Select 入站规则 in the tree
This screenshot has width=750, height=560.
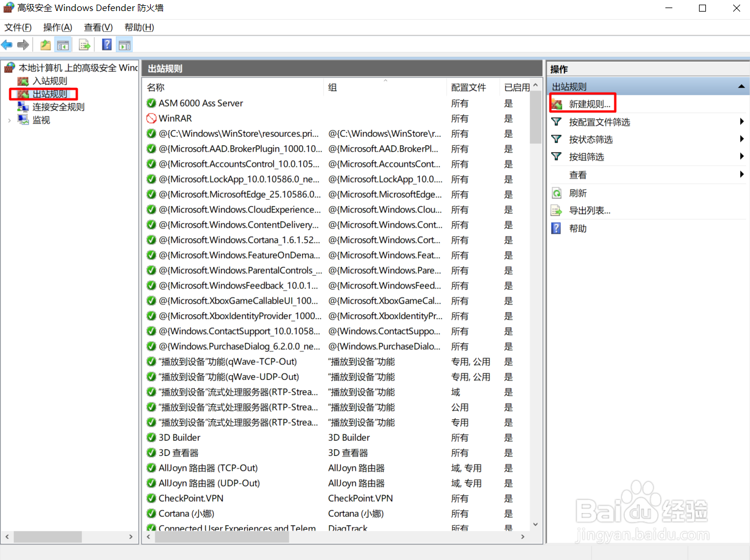50,81
